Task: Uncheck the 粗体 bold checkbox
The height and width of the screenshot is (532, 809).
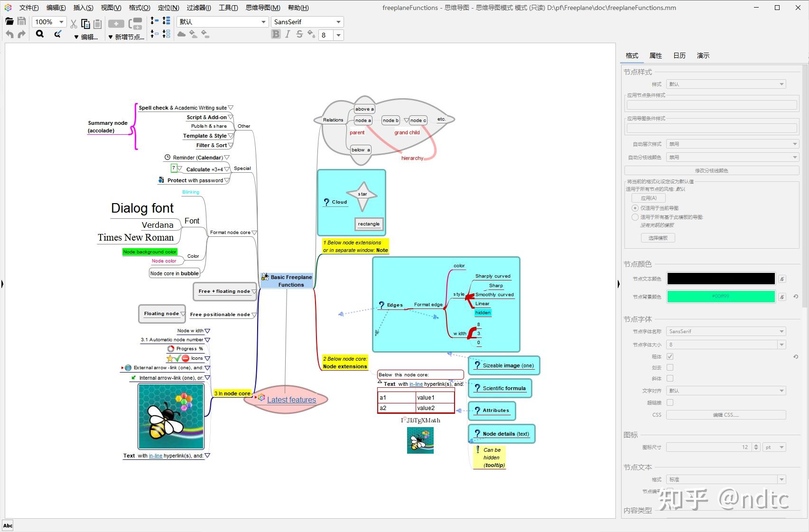Action: 670,356
